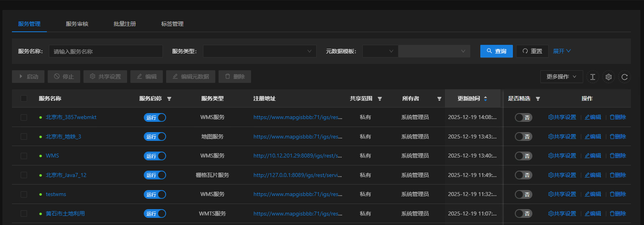Screen dimensions: 644x225
Task: Switch to the 服务审核 tab
Action: [77, 24]
